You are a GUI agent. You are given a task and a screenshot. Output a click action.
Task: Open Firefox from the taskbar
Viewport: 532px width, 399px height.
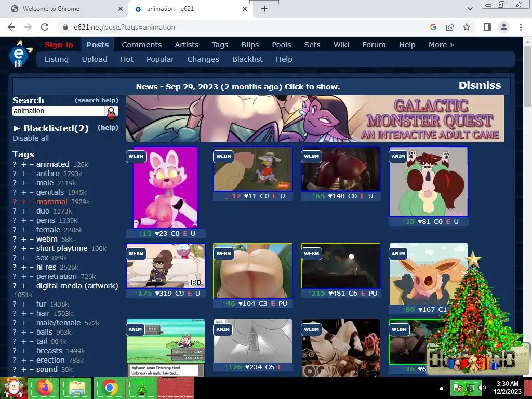point(45,388)
